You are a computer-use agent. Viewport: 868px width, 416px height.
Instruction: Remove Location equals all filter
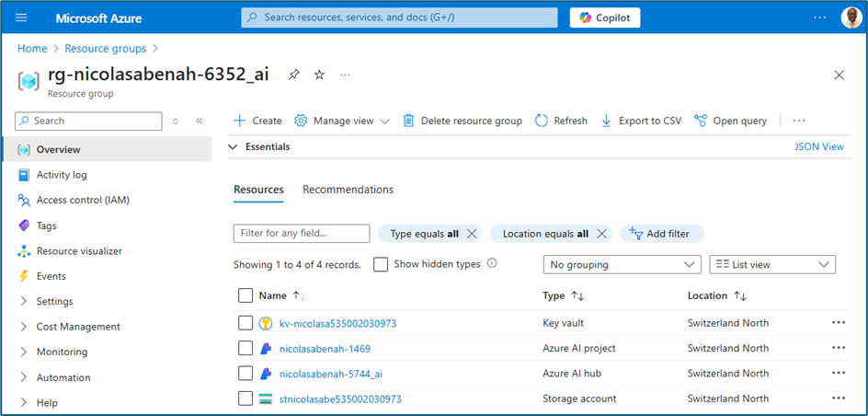pos(601,234)
